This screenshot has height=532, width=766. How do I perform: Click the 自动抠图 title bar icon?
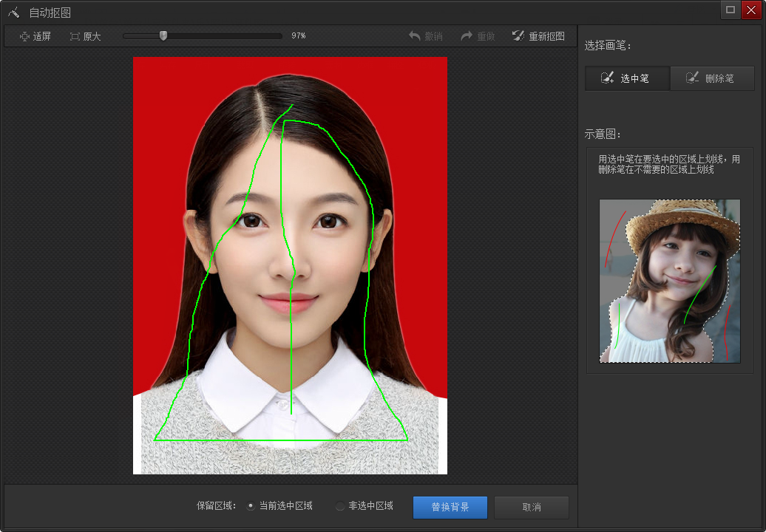tap(13, 13)
